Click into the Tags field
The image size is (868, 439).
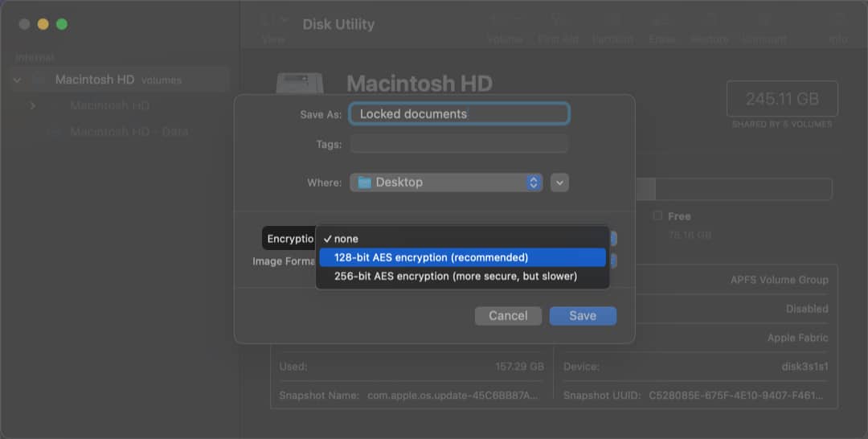(x=459, y=144)
